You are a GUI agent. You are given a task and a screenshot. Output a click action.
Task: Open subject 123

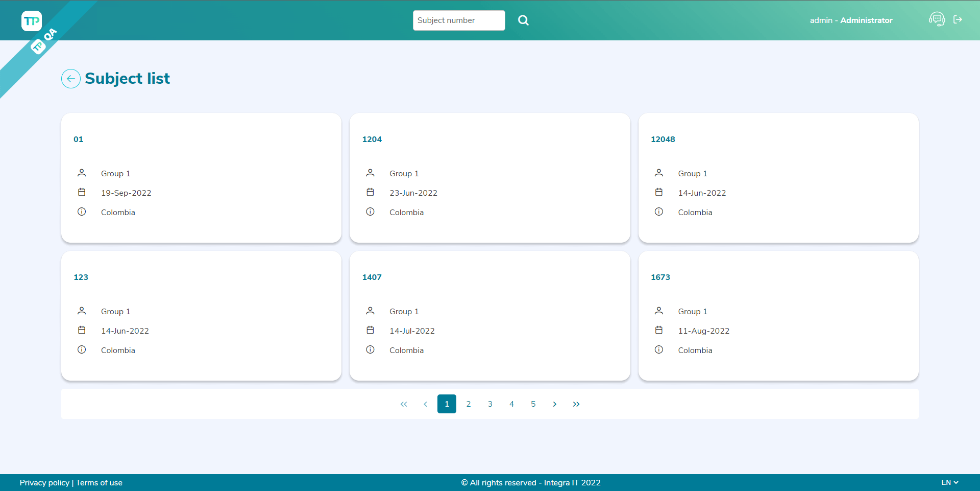81,277
